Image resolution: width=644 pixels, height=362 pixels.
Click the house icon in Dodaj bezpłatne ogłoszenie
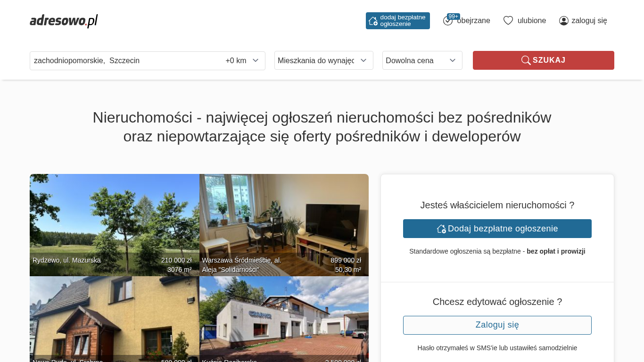(x=441, y=229)
